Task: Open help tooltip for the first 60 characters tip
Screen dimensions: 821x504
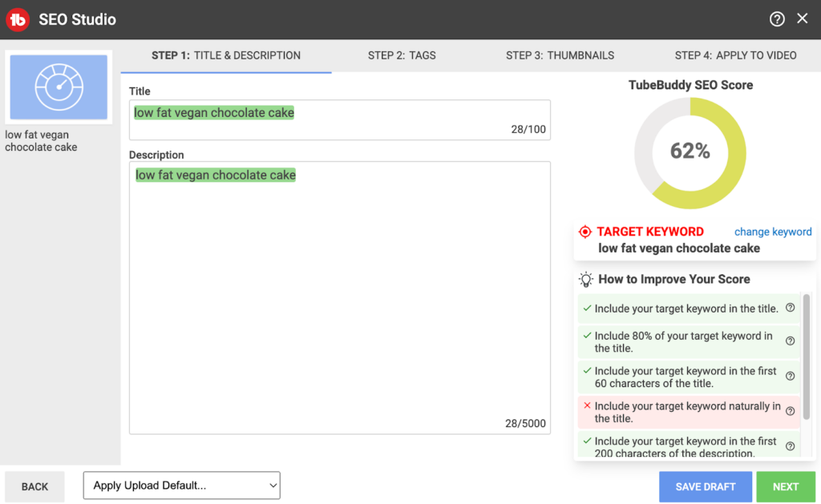Action: click(x=790, y=376)
